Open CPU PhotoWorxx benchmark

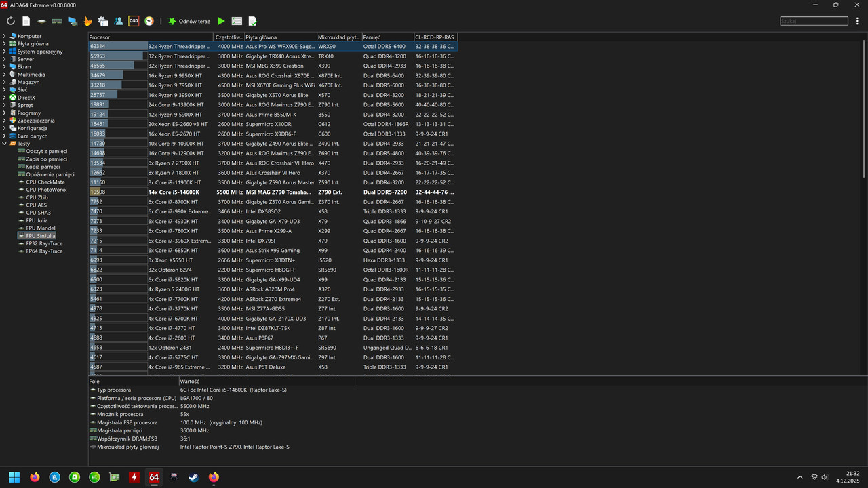tap(47, 190)
